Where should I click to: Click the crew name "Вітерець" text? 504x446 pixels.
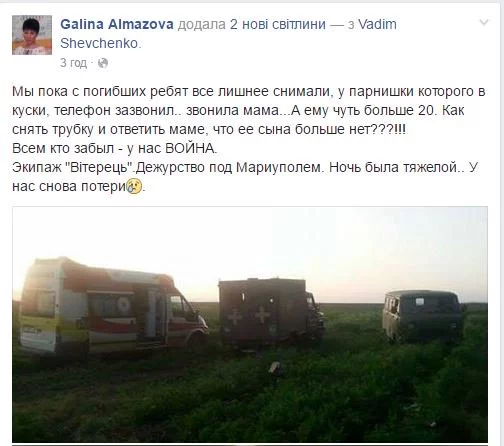(98, 167)
